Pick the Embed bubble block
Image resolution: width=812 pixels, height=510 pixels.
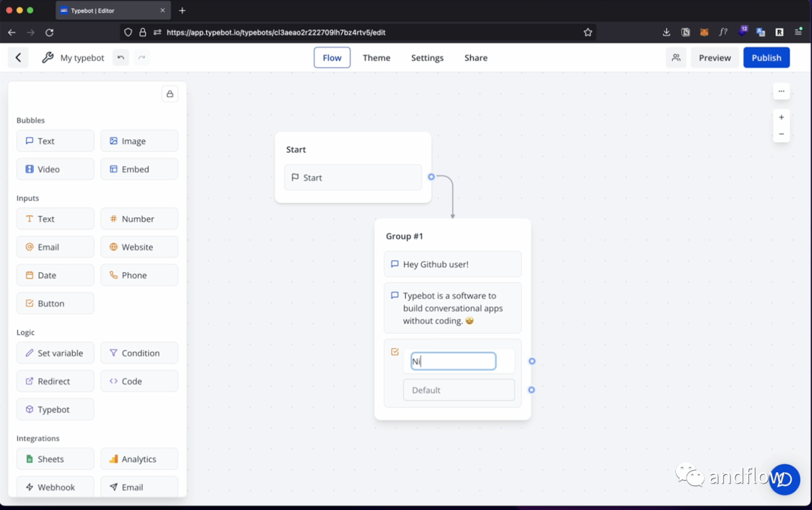[x=139, y=169]
